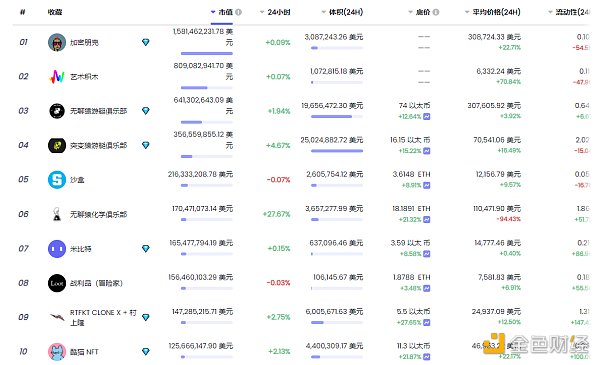The width and height of the screenshot is (600, 365).
Task: Open the 突变猿游艇俱乐部 avatar
Action: (x=57, y=145)
